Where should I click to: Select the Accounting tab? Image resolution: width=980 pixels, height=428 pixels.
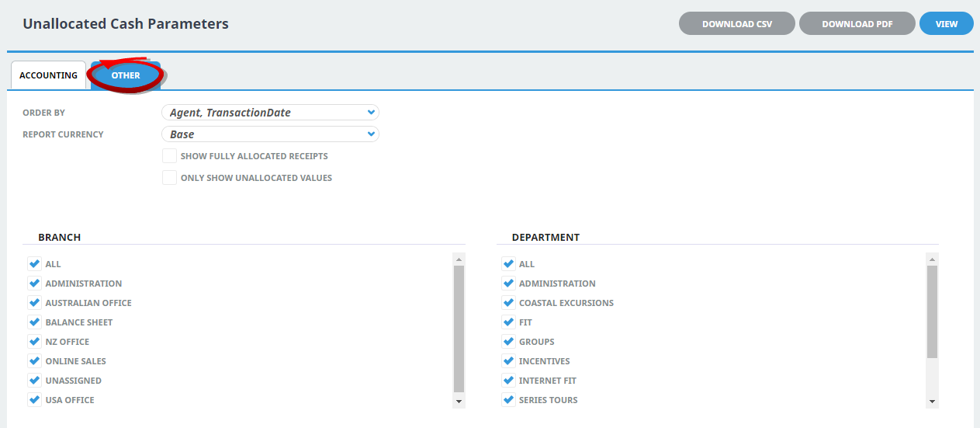48,75
